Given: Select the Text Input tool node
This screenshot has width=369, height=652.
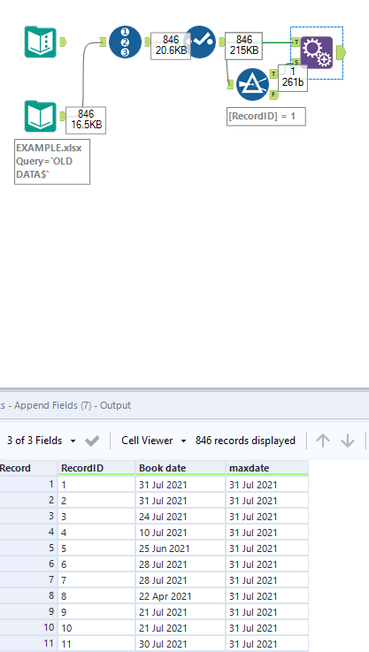Looking at the screenshot, I should pyautogui.click(x=40, y=42).
